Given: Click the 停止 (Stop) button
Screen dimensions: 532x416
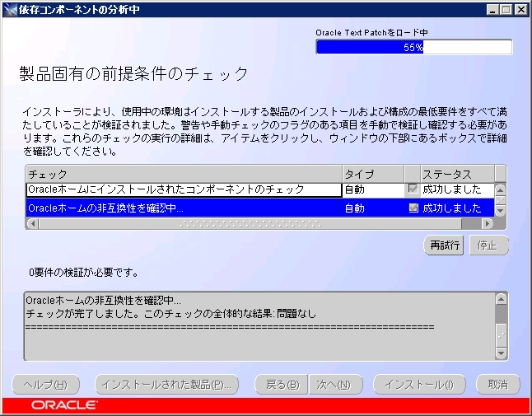Looking at the screenshot, I should pos(488,245).
